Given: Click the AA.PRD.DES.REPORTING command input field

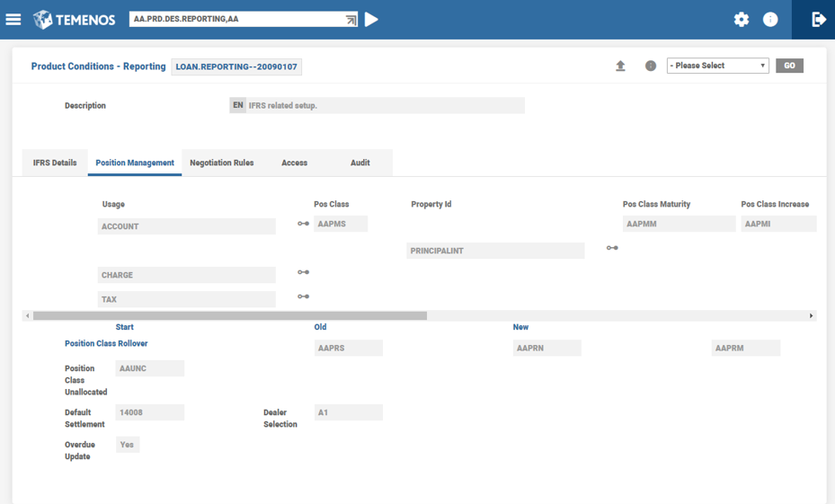Looking at the screenshot, I should [x=234, y=19].
